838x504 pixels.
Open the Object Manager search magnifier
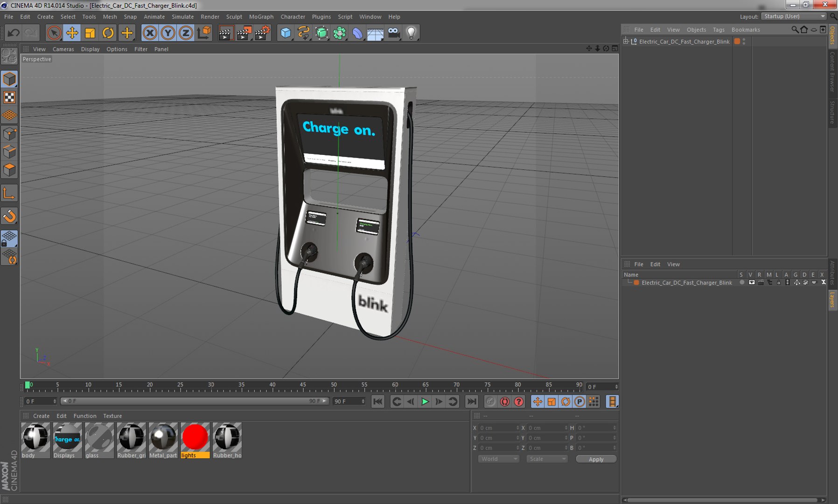point(795,29)
